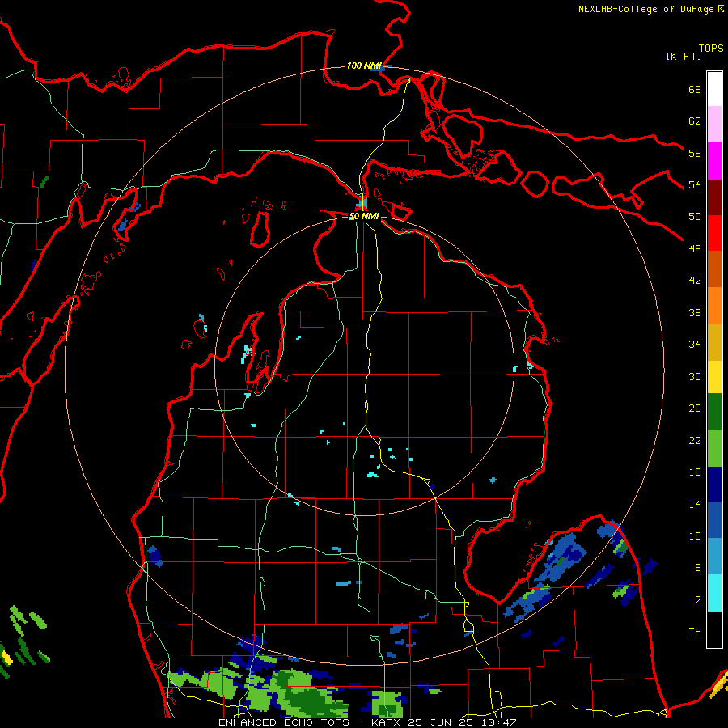This screenshot has width=728, height=728.
Task: Click the 100 NMI range ring label
Action: [364, 66]
